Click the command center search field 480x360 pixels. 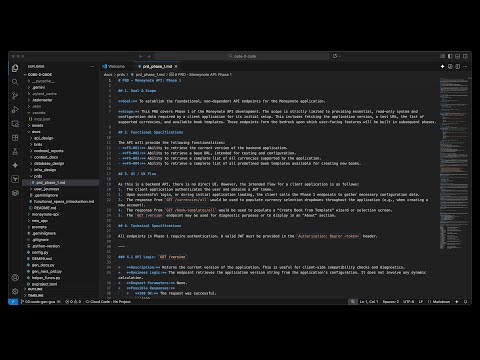(242, 56)
